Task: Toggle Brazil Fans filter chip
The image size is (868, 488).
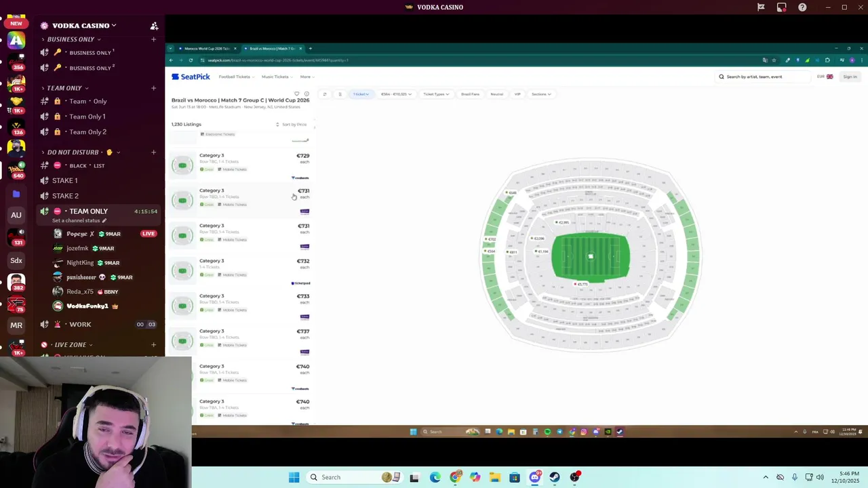Action: coord(470,94)
